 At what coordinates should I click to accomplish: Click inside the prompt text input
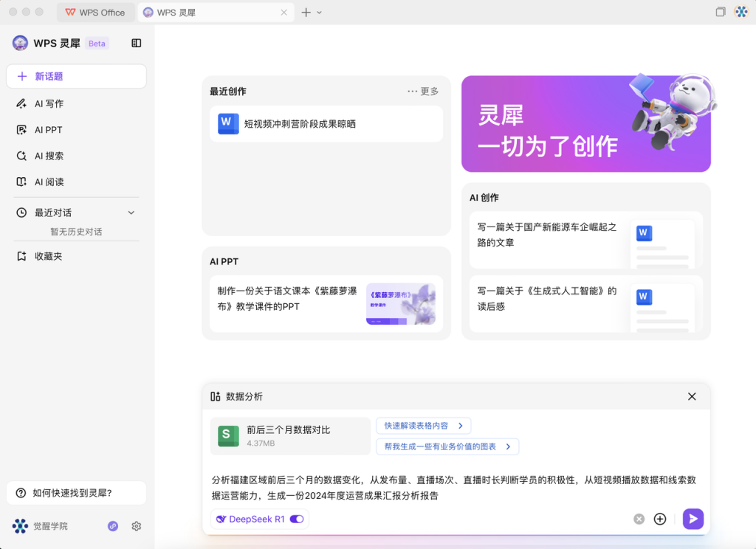coord(456,487)
